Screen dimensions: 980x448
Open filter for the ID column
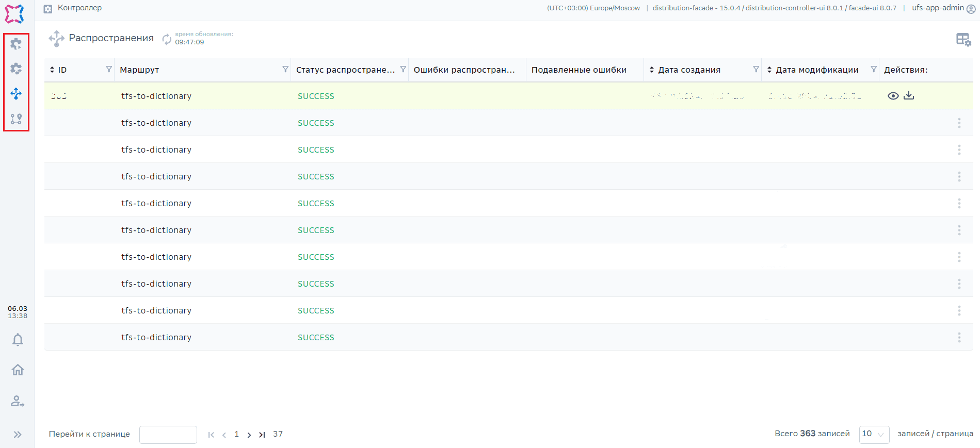[x=108, y=70]
